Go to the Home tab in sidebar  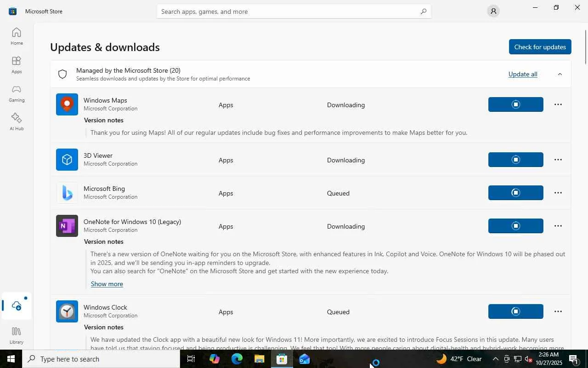[17, 36]
